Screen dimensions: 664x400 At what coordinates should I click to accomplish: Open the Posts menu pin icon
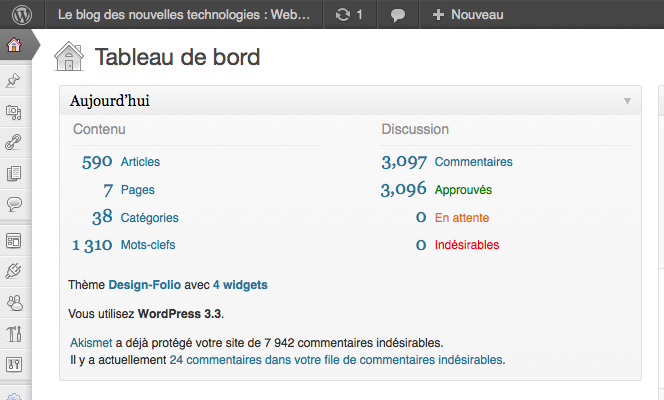coord(14,81)
